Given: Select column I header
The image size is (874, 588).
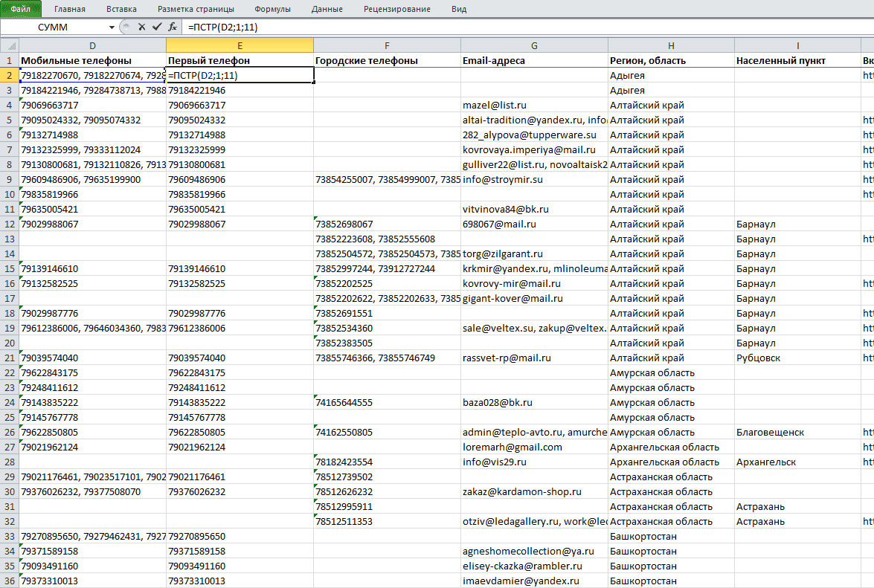Looking at the screenshot, I should pyautogui.click(x=797, y=45).
